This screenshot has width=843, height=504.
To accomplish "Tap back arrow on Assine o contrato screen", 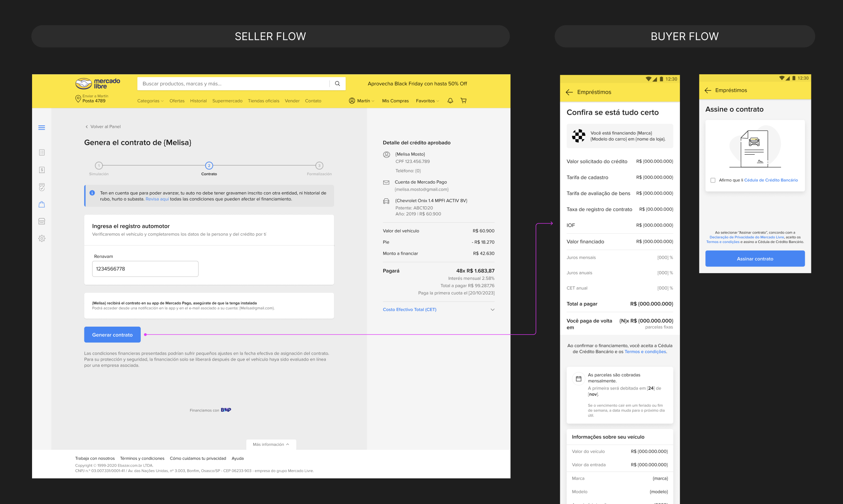I will point(708,90).
